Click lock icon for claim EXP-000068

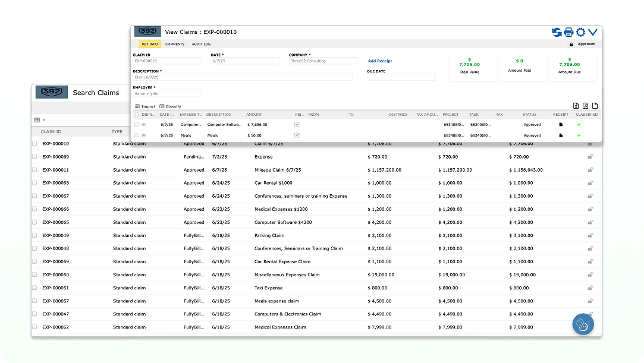tap(590, 183)
